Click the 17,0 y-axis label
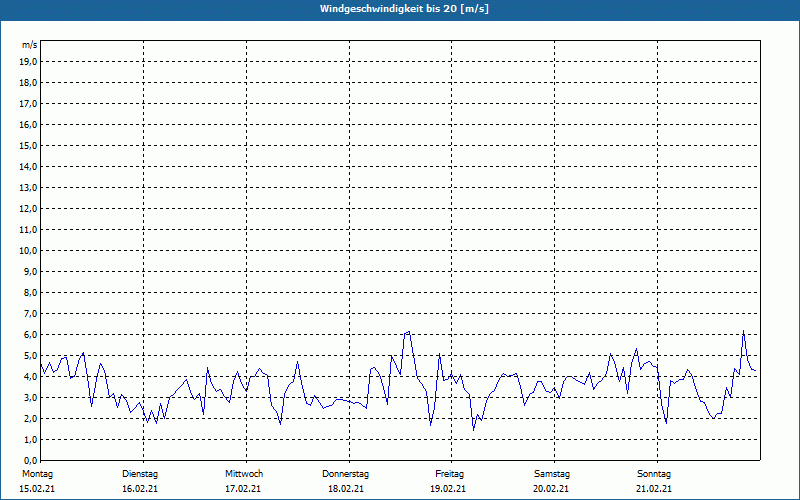This screenshot has height=500, width=800. 28,104
